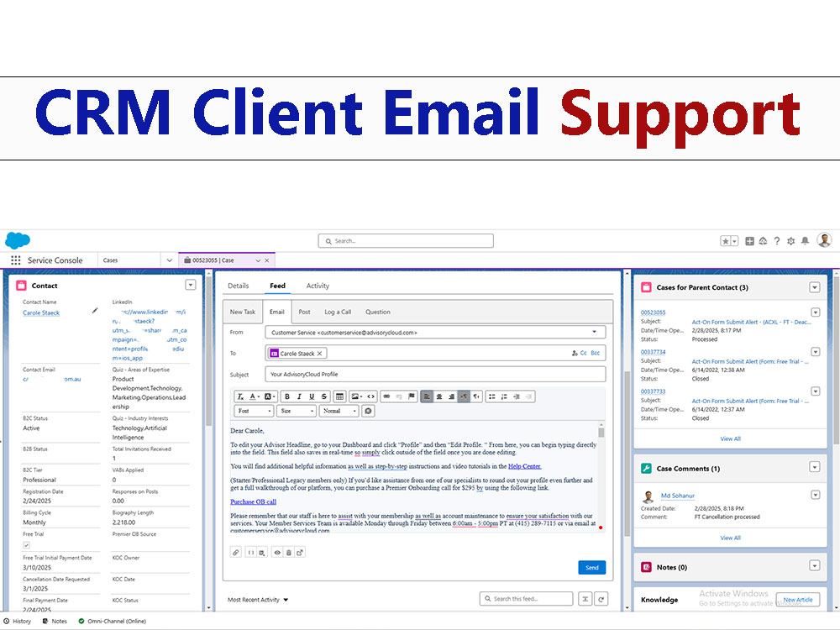Refresh the feed
Viewport: 840px width, 630px height.
[x=601, y=599]
